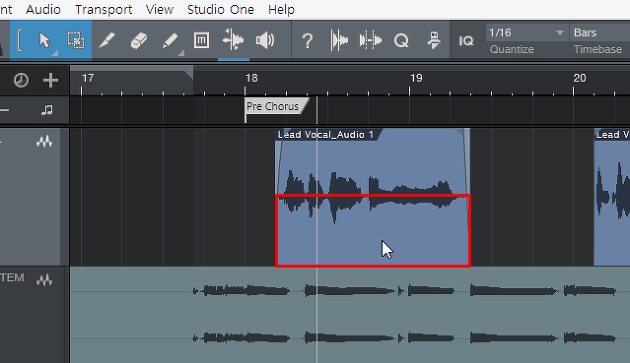Open the Transport menu
The image size is (630, 363).
(x=103, y=9)
